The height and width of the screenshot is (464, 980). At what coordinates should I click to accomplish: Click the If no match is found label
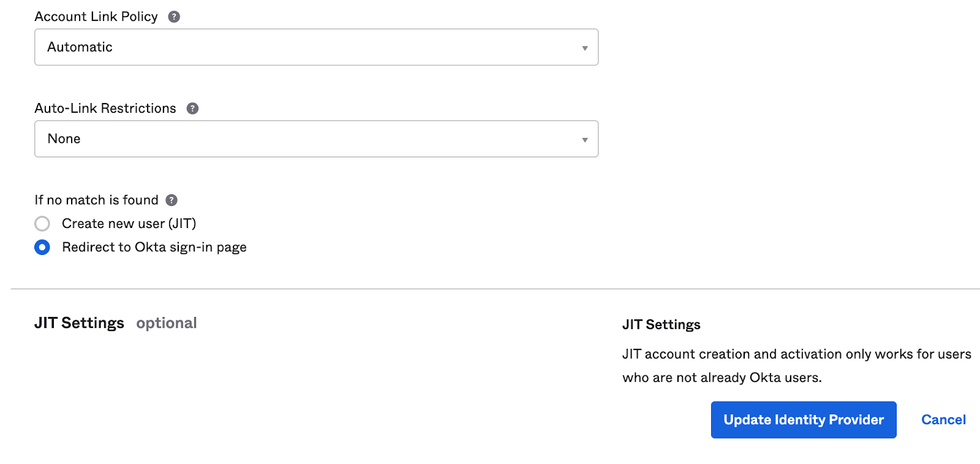[96, 200]
